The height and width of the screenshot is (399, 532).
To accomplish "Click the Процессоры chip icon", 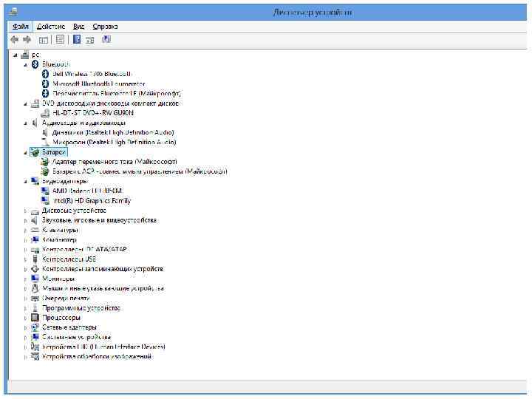I will click(35, 318).
